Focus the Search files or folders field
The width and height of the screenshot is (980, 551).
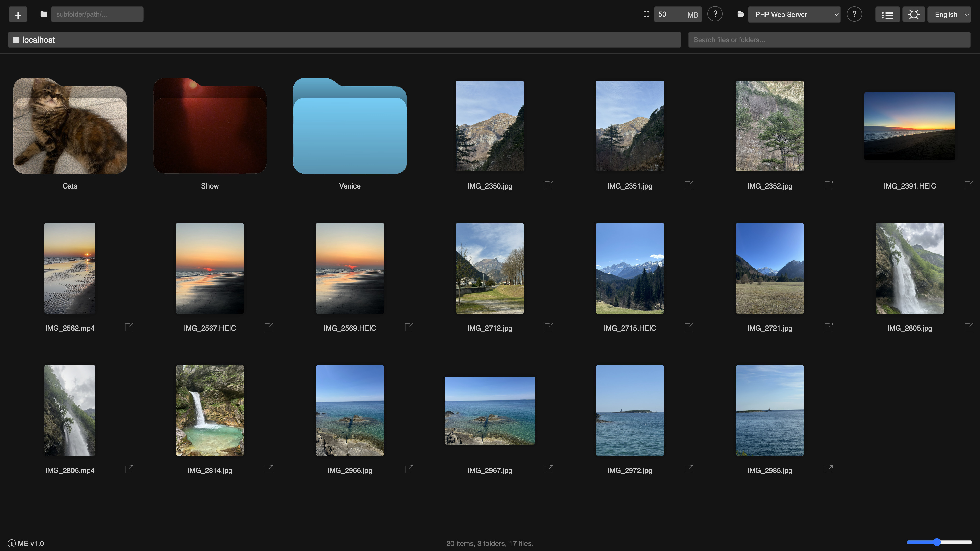click(x=829, y=40)
